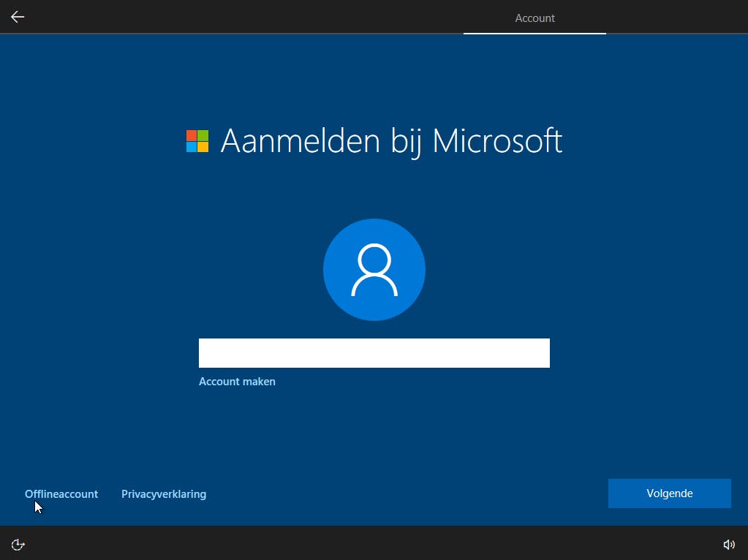
Task: Click the blue circle around the avatar
Action: point(374,270)
